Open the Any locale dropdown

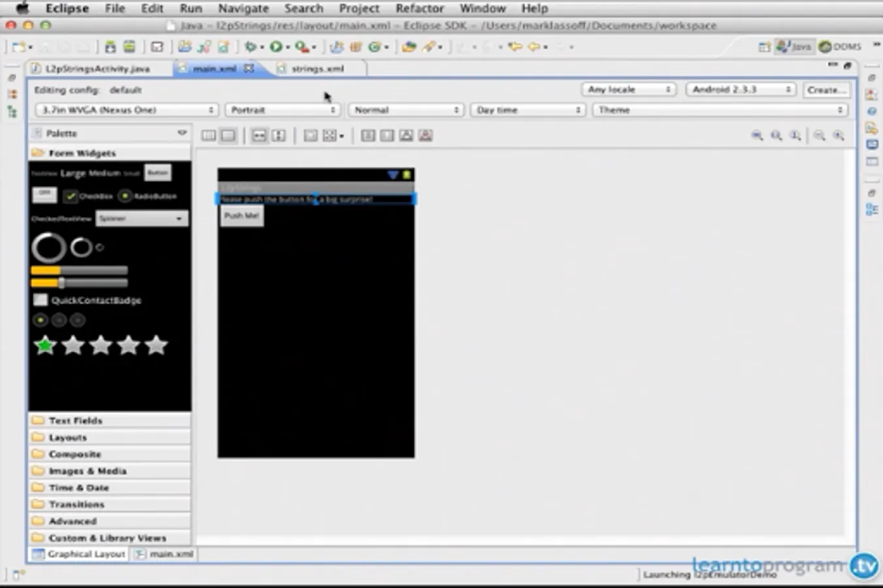628,90
